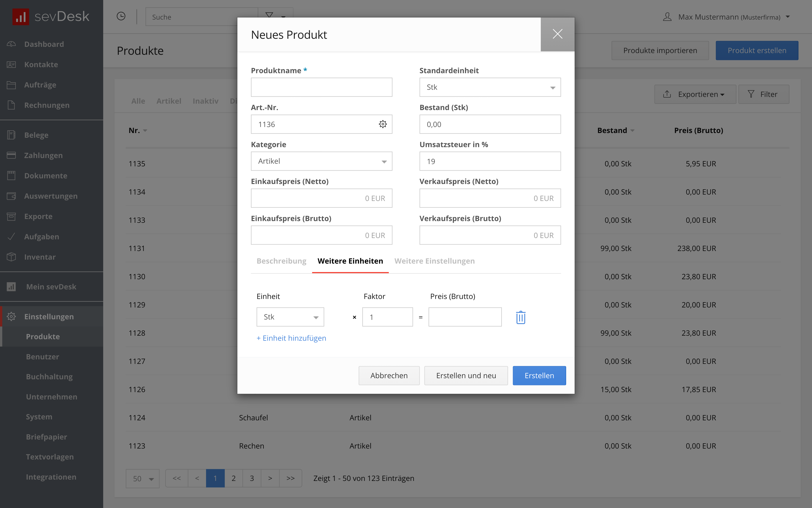
Task: Click Erstellen und neu button
Action: (466, 376)
